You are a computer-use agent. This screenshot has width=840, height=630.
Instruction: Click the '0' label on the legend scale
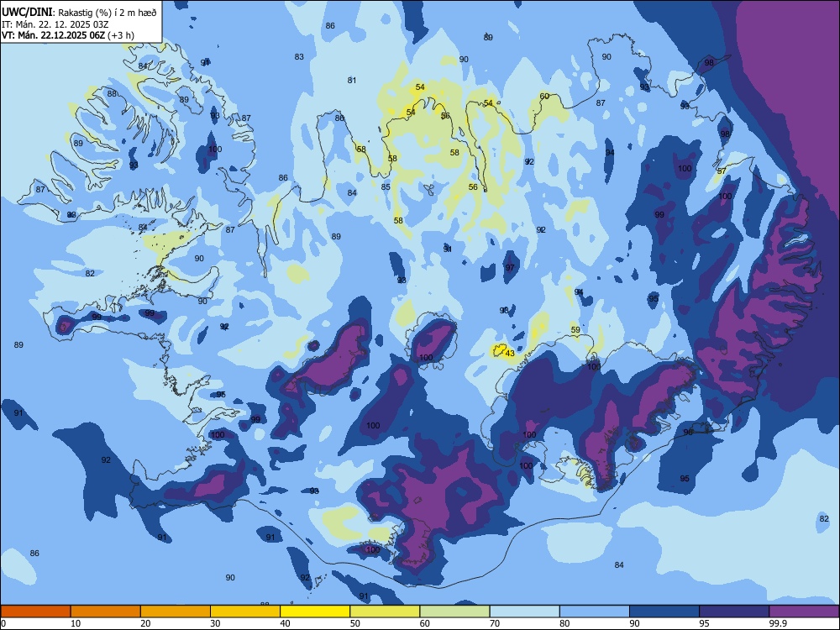tap(3, 623)
